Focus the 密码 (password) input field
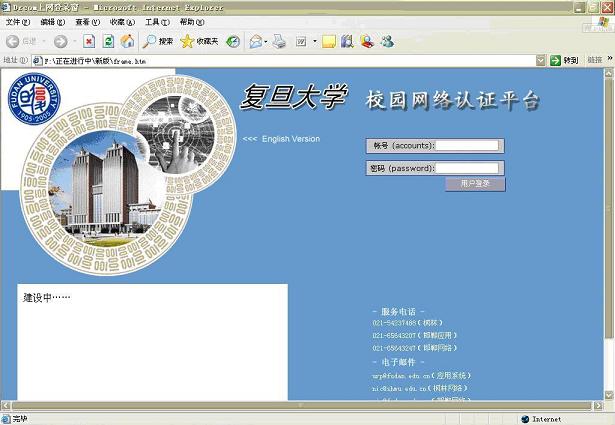The width and height of the screenshot is (615, 425). pyautogui.click(x=468, y=168)
